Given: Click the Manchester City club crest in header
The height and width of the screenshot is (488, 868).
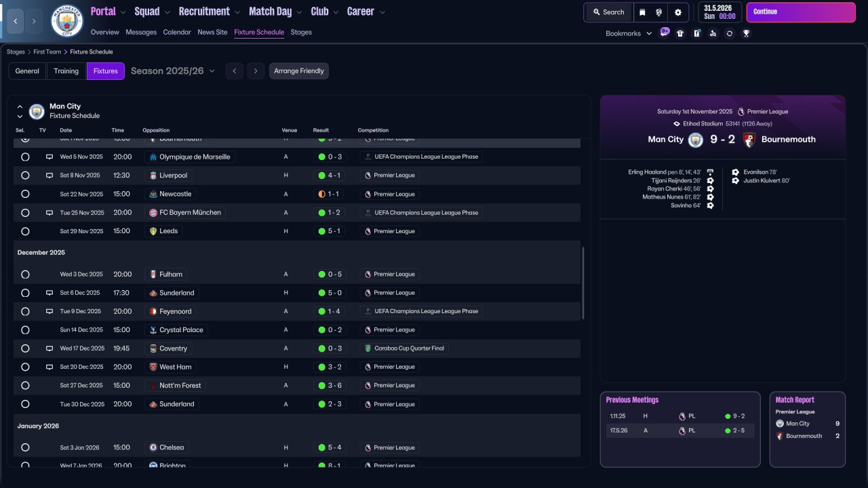Looking at the screenshot, I should (x=67, y=21).
